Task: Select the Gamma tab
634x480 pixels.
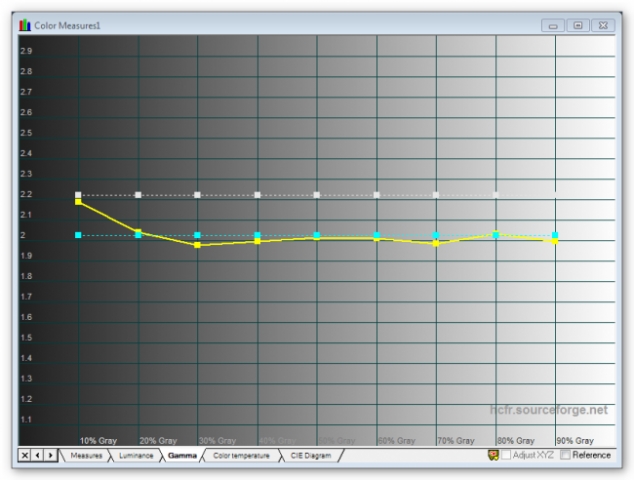Action: (182, 456)
